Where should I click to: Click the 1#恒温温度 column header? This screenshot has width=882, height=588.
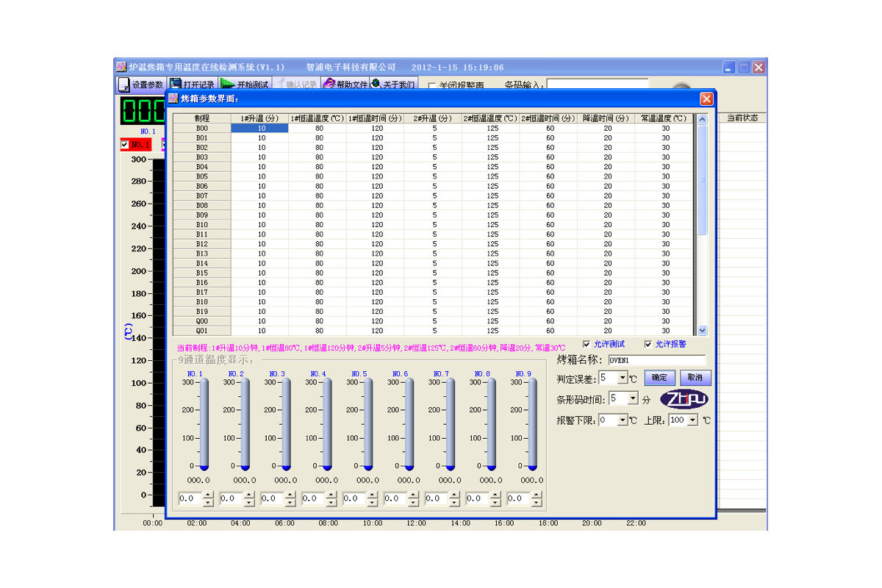point(318,118)
